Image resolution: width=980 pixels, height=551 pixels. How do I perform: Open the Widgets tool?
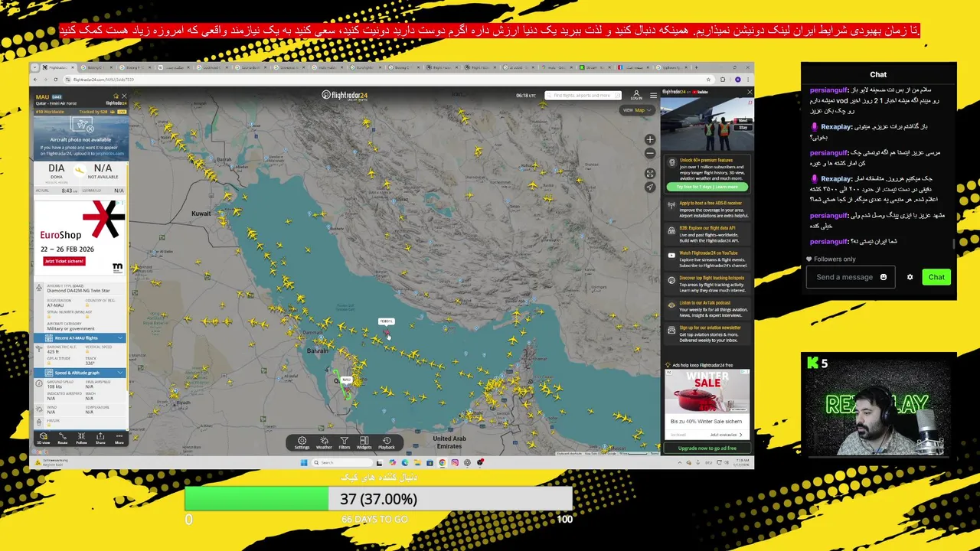[x=364, y=444]
